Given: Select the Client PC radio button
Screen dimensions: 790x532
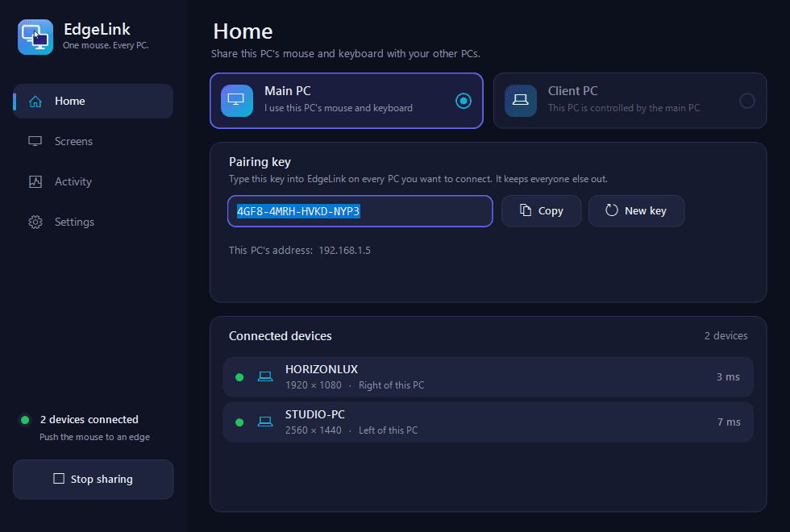Looking at the screenshot, I should [x=747, y=101].
